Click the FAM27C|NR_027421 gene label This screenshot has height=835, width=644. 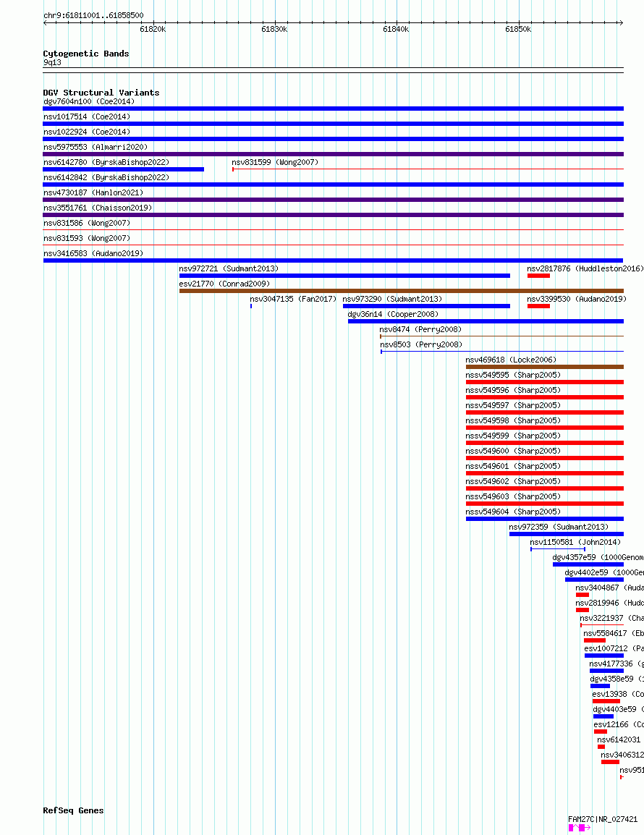(x=603, y=819)
